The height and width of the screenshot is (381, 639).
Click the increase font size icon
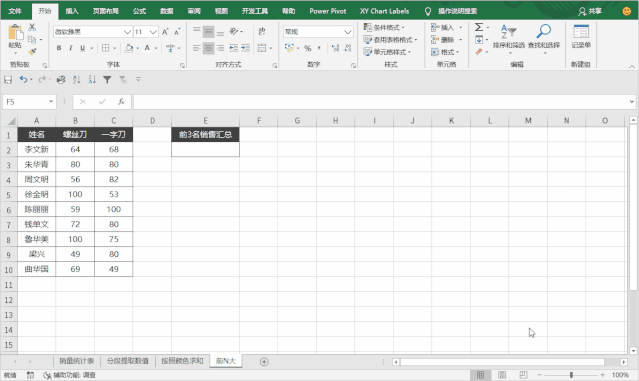point(165,32)
